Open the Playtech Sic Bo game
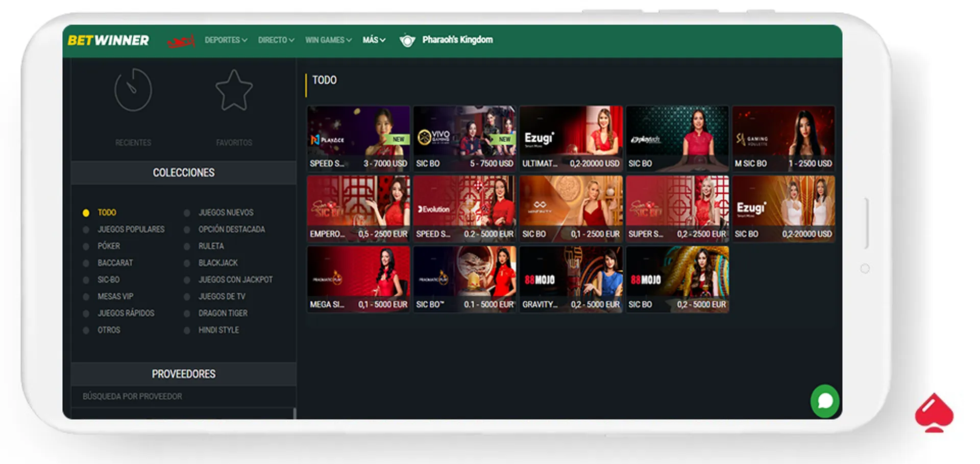The width and height of the screenshot is (980, 464). (677, 138)
